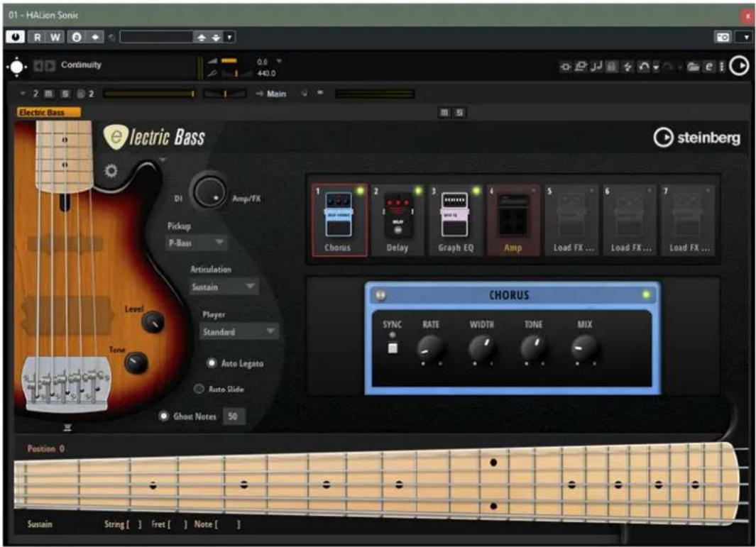The image size is (756, 547).
Task: Enable the Chorus SYNC switch
Action: [x=393, y=348]
